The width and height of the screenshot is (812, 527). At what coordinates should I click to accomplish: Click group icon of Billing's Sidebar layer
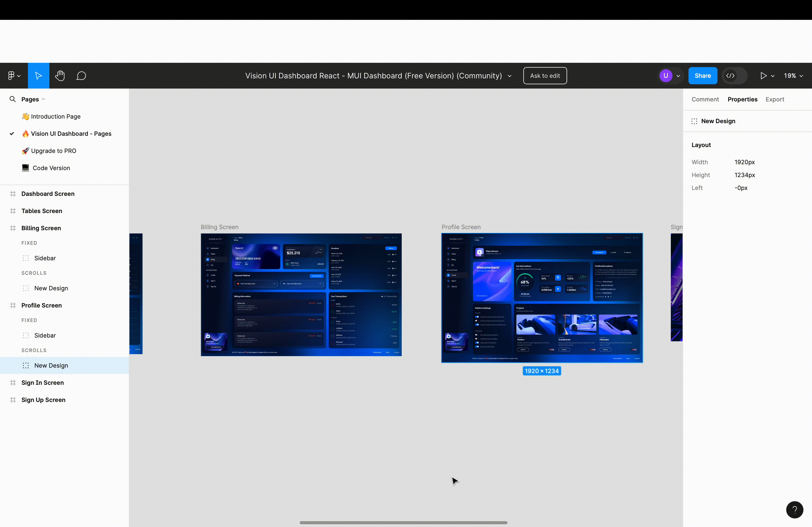tap(26, 258)
